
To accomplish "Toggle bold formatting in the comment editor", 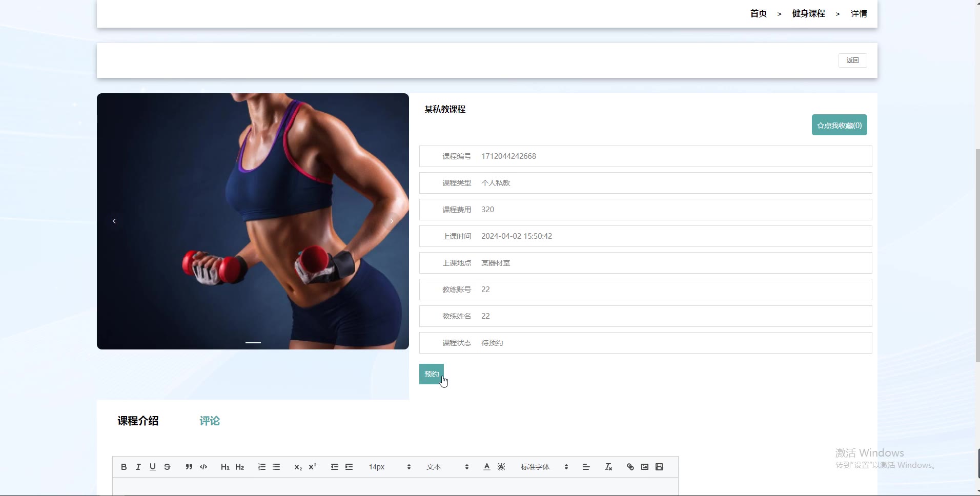I will (124, 467).
